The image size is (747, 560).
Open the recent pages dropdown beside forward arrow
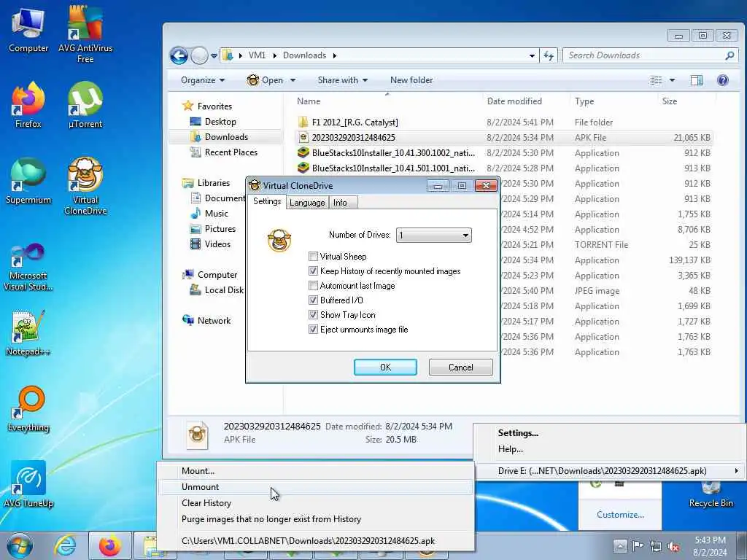pos(214,55)
